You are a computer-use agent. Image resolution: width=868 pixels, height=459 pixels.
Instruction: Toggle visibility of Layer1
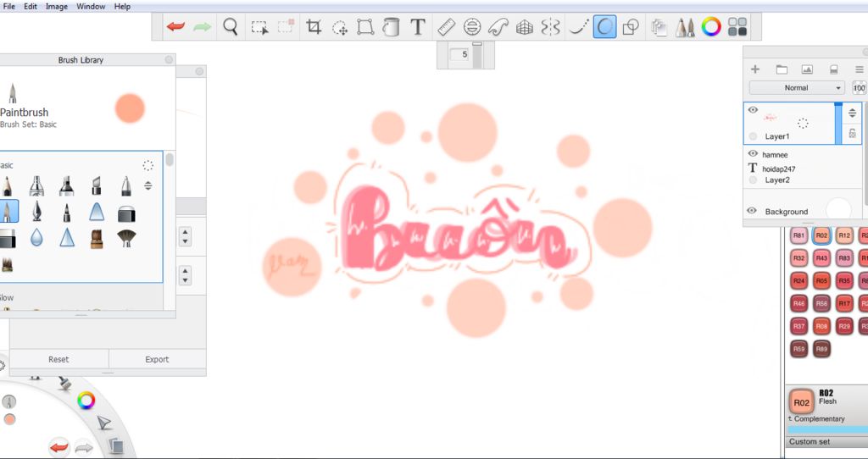coord(753,110)
